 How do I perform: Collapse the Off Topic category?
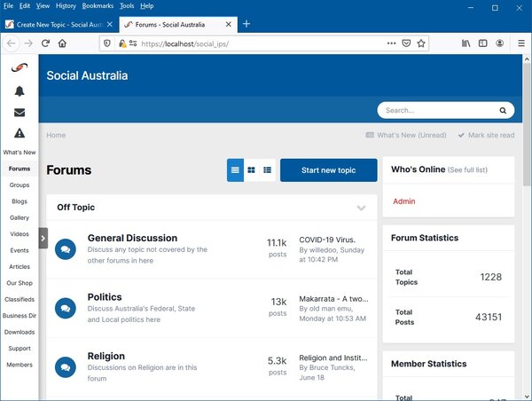point(361,208)
